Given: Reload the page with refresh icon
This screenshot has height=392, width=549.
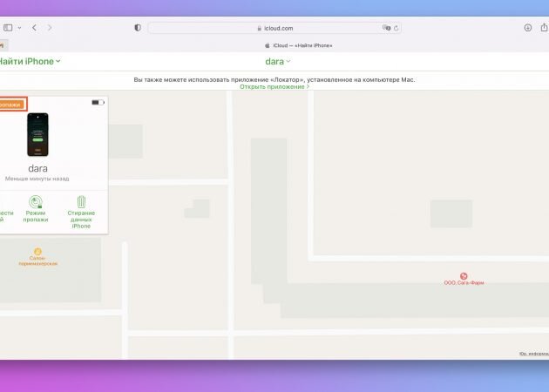Looking at the screenshot, I should click(x=396, y=28).
